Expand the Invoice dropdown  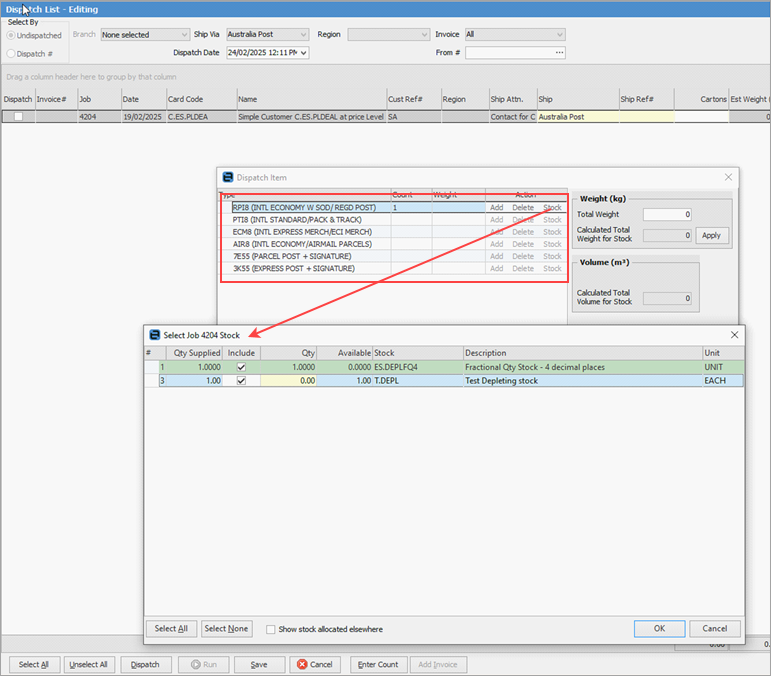pos(559,34)
